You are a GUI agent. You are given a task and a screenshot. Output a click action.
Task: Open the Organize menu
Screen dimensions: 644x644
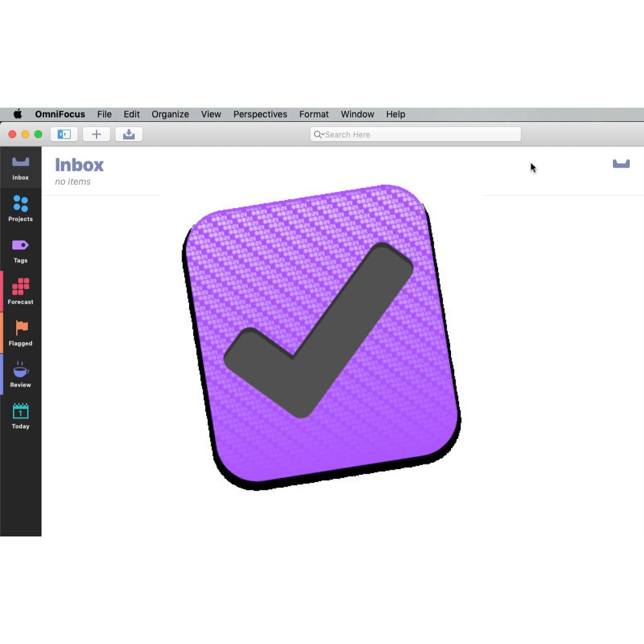[x=170, y=114]
